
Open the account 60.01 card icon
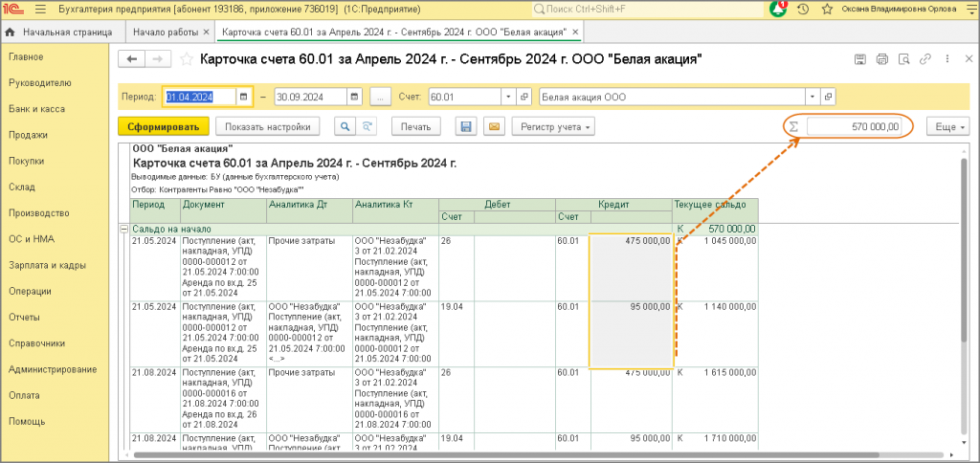[x=524, y=97]
